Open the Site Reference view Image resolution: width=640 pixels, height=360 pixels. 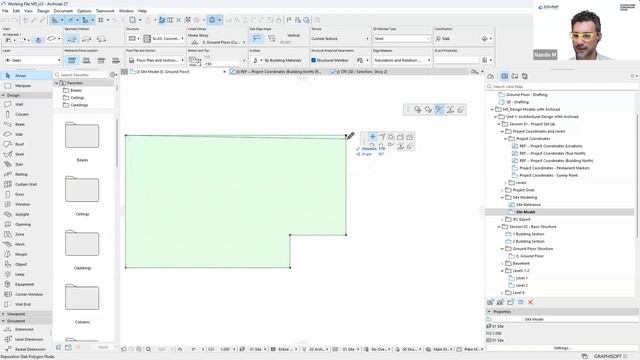[528, 205]
